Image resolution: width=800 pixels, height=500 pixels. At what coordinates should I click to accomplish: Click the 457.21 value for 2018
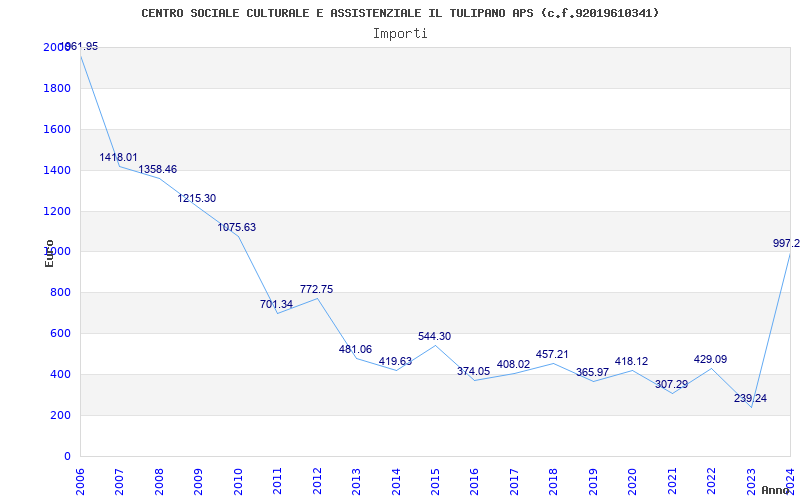click(x=552, y=354)
